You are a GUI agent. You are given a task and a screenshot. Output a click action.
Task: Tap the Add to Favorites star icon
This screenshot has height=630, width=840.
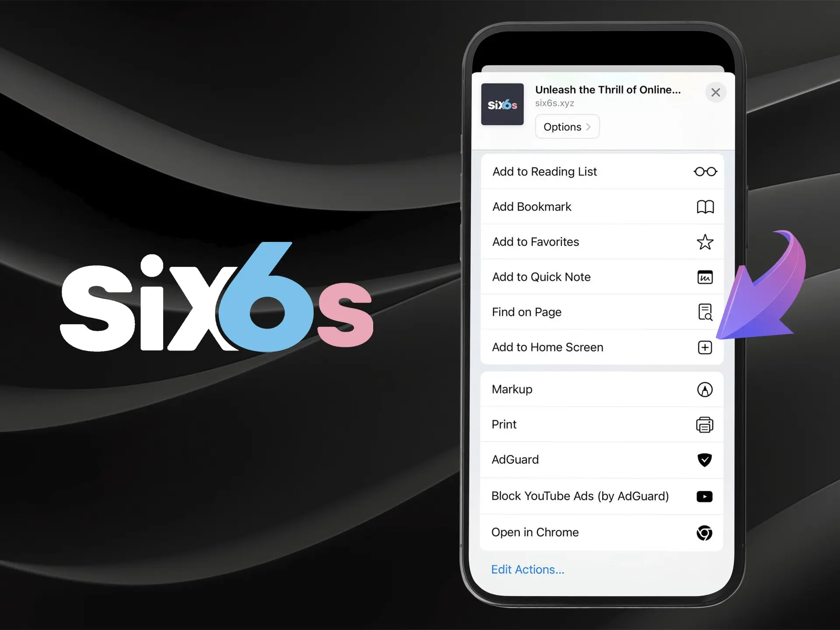705,241
